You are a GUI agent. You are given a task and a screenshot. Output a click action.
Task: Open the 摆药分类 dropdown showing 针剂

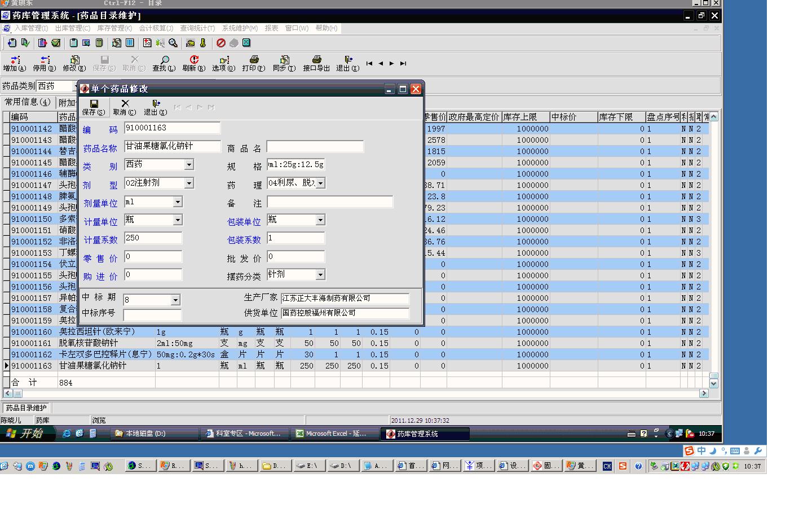point(320,275)
